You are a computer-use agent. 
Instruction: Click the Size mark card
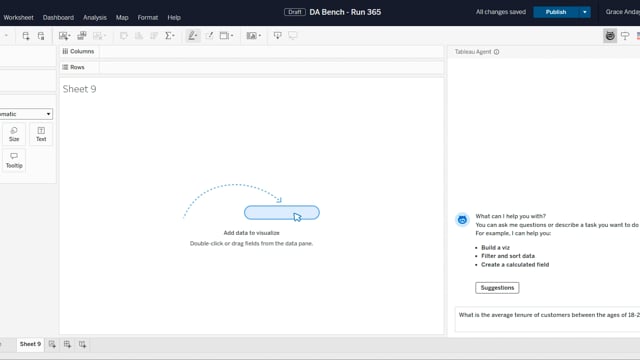point(14,134)
